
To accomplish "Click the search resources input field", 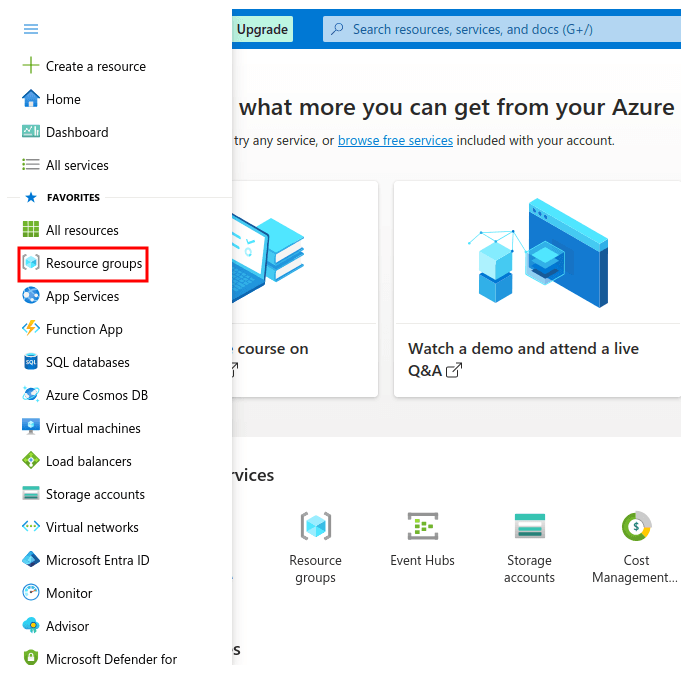I will 502,29.
